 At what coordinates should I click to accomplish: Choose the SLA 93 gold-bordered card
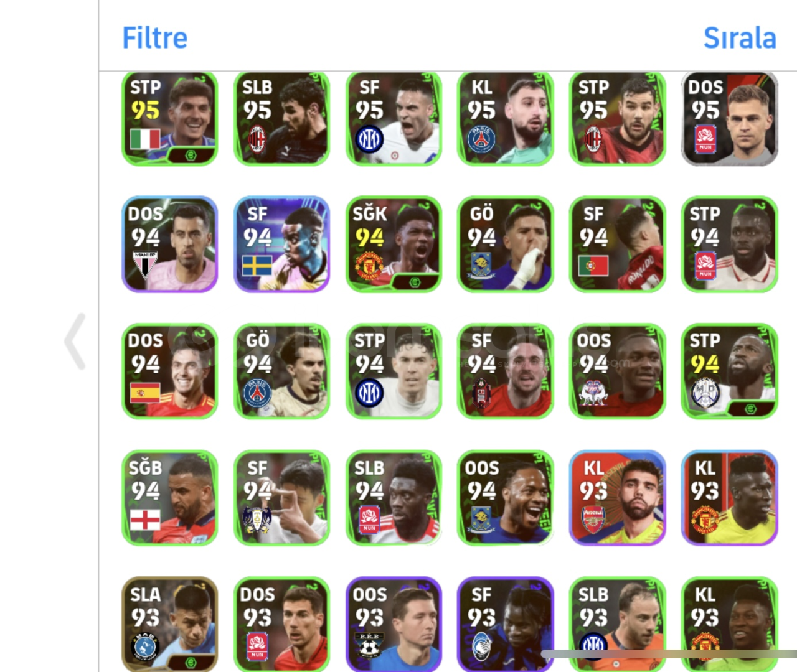(169, 624)
